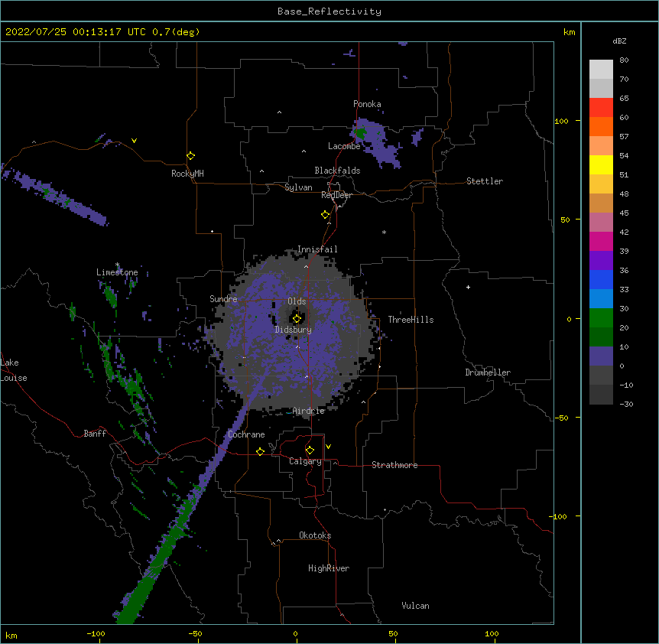Select the Innisfail label

point(317,249)
